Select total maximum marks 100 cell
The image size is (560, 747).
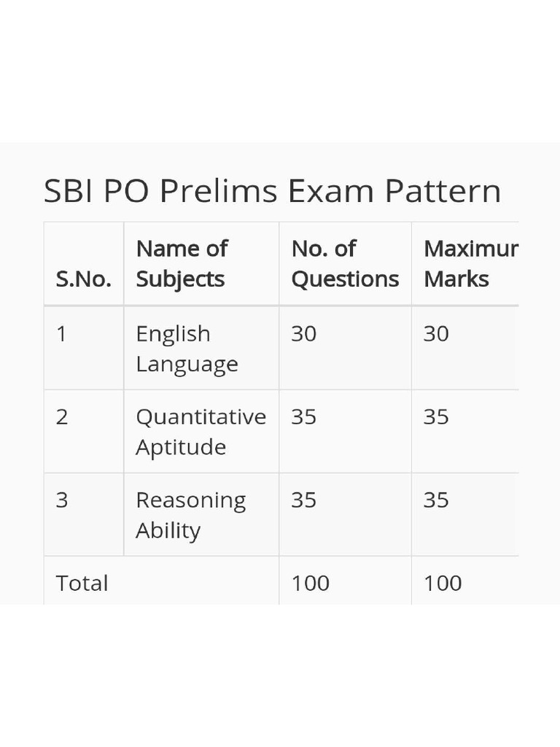(x=443, y=583)
